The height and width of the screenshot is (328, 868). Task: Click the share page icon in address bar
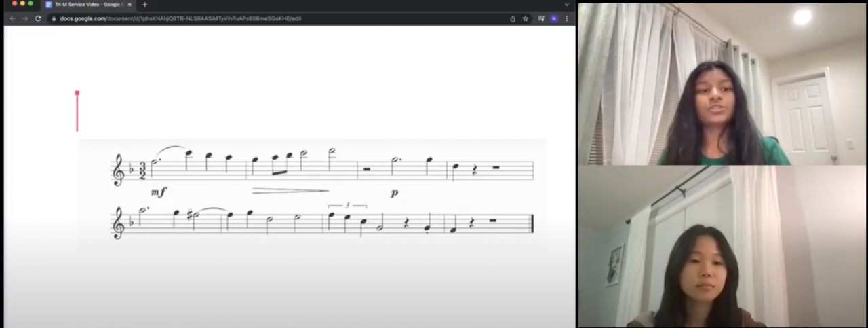pos(513,18)
